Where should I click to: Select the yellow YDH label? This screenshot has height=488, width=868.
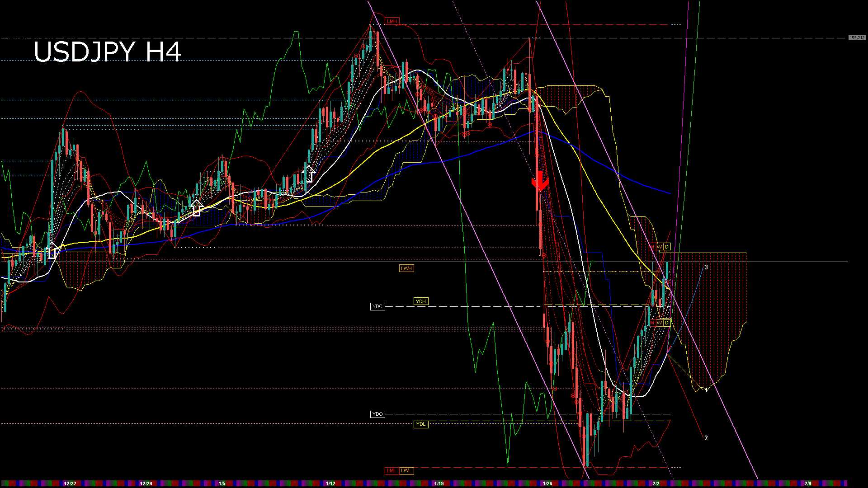click(x=421, y=301)
